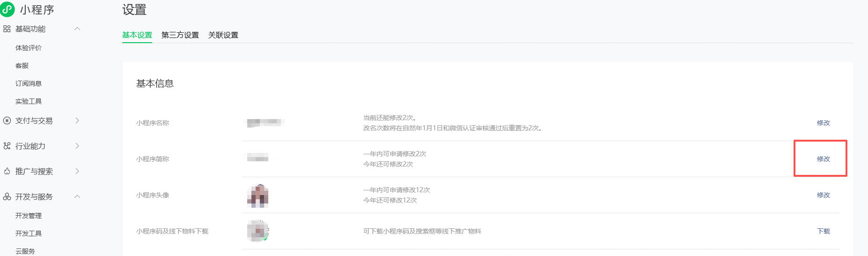The image size is (868, 256).
Task: Click the text 当前还能修改2次。
Action: pyautogui.click(x=390, y=118)
